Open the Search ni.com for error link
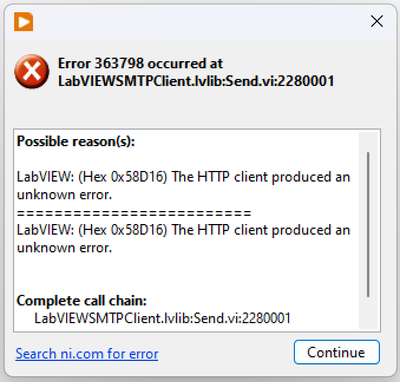Image resolution: width=400 pixels, height=382 pixels. click(x=87, y=354)
